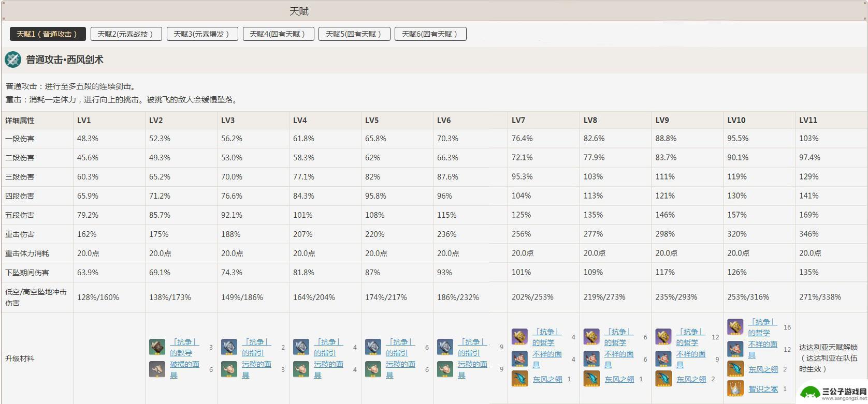Click the 不祥的面具 icon in LV7 column

click(x=519, y=359)
